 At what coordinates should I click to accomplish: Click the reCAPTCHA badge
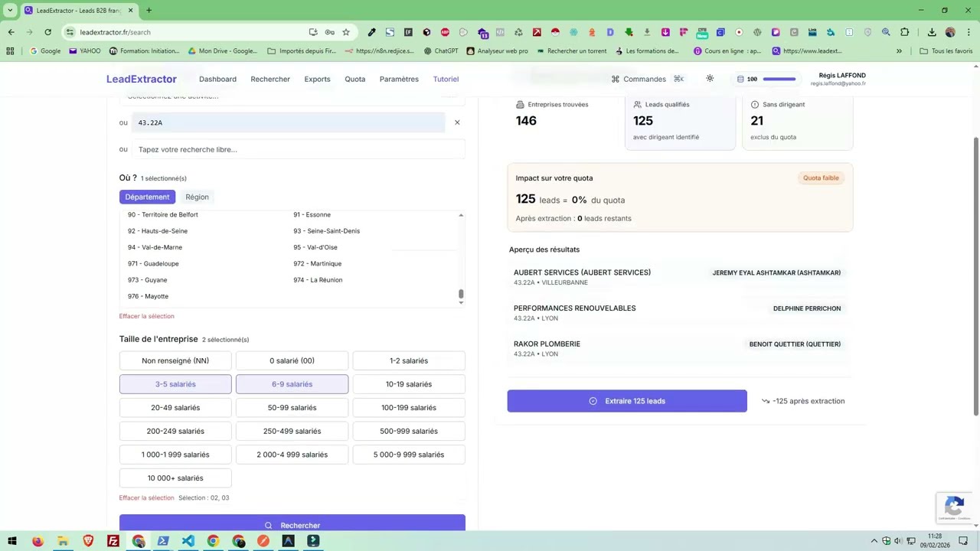954,507
